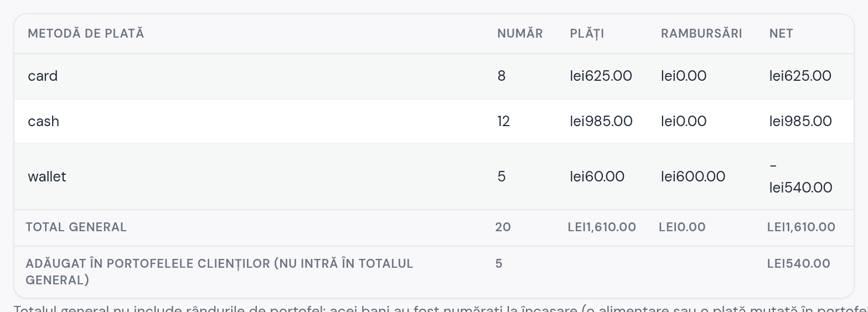The width and height of the screenshot is (868, 312).
Task: Click the PLĂȚI column header
Action: coord(587,34)
